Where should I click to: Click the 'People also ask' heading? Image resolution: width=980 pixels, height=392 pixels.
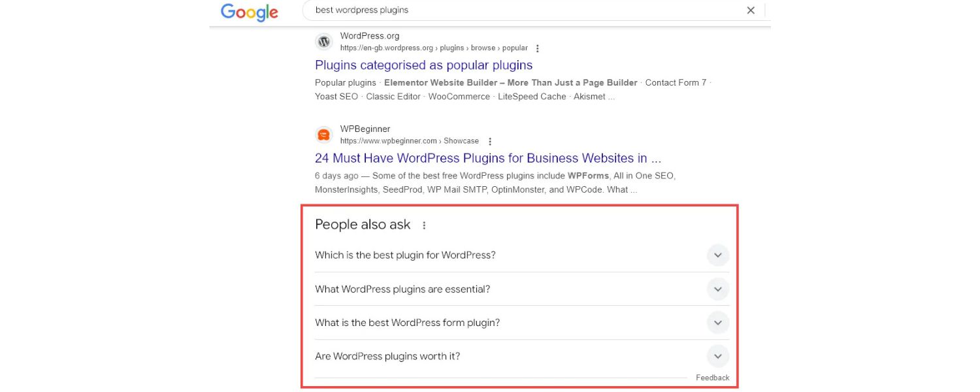coord(363,224)
